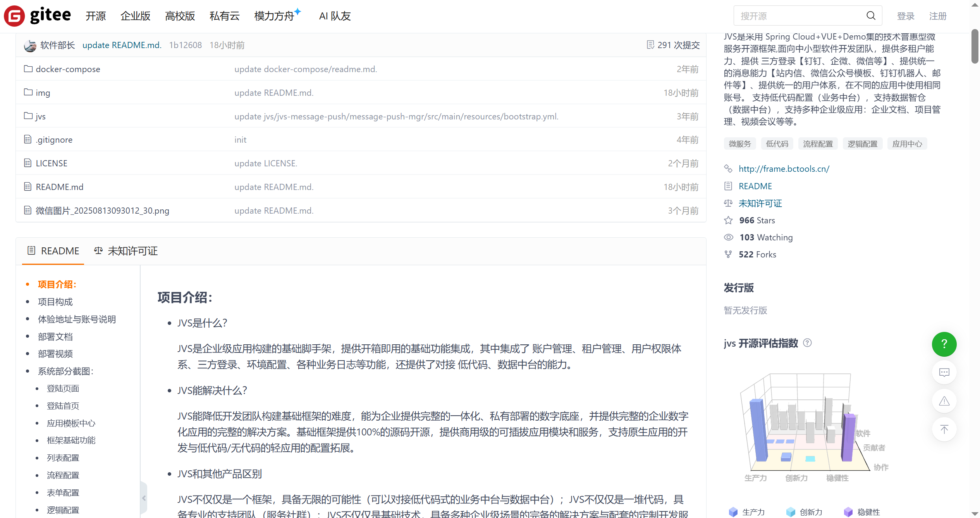This screenshot has width=980, height=518.
Task: Click the 登录 login link
Action: (x=905, y=16)
